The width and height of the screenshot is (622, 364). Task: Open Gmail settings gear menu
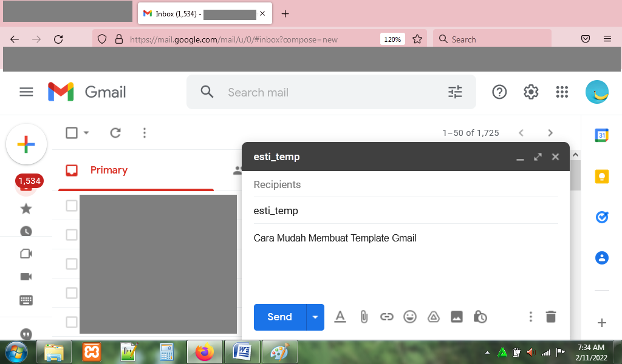pos(530,92)
